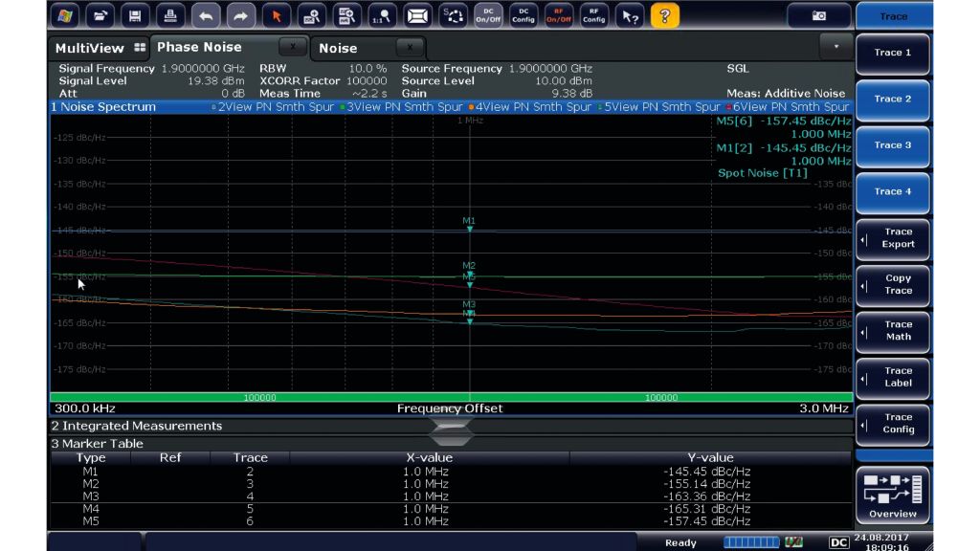980x551 pixels.
Task: Toggle DC On/Off in the toolbar
Action: [x=488, y=15]
